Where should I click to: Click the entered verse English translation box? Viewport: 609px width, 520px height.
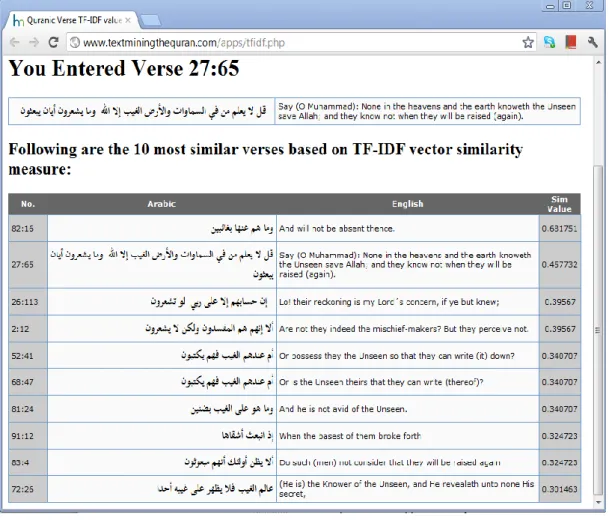[x=429, y=112]
